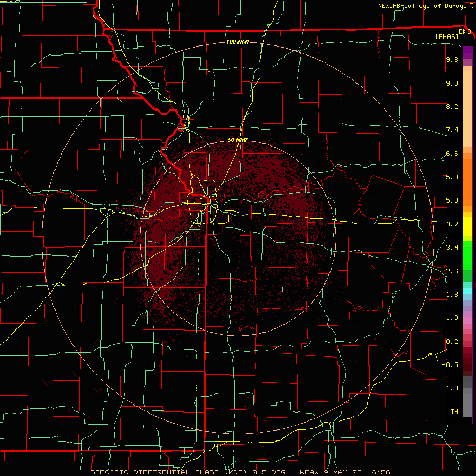Screen dimensions: 476x476
Task: Click the peach segment beside 8.2
Action: click(467, 108)
